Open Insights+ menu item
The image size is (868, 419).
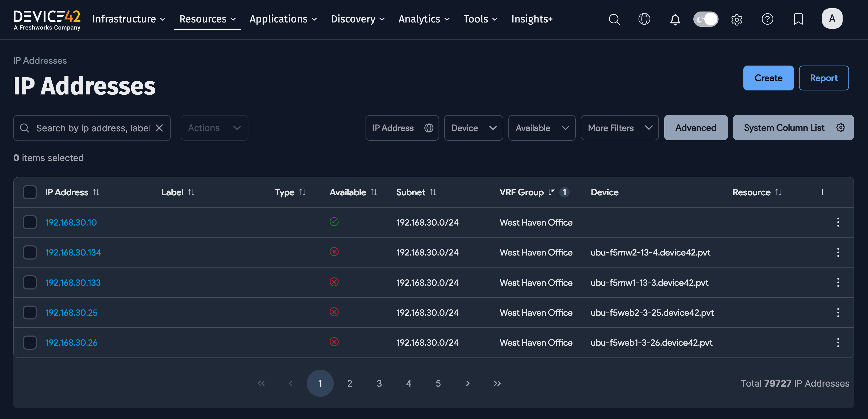(532, 19)
